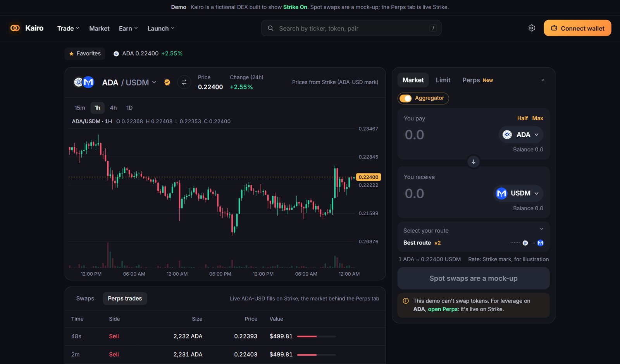This screenshot has width=620, height=364.
Task: Click the swap pair direction icon
Action: [184, 82]
